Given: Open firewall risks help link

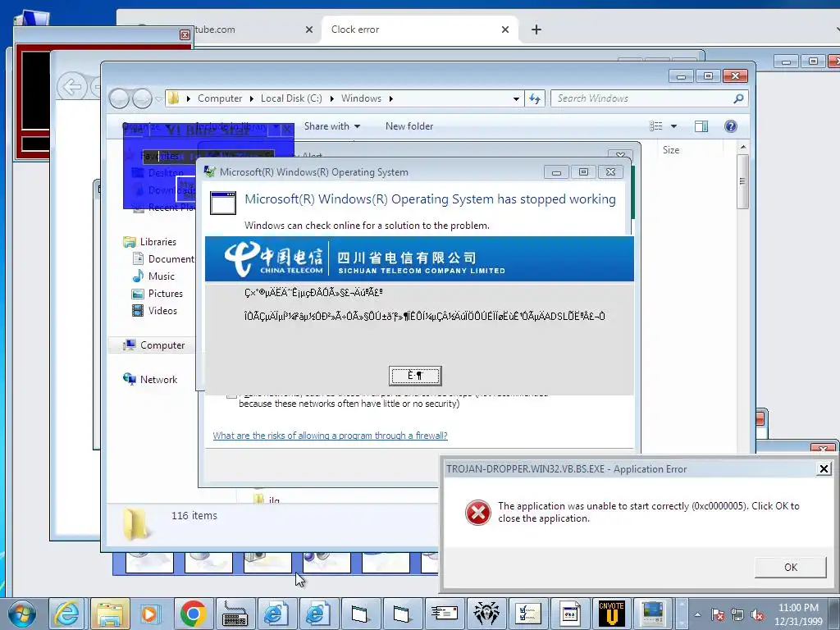Looking at the screenshot, I should [330, 436].
